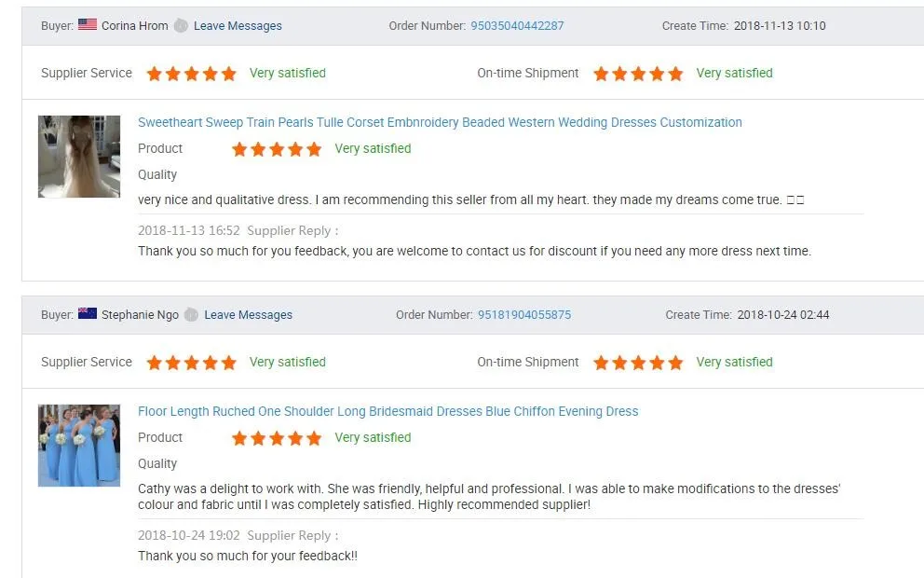This screenshot has width=924, height=578.
Task: Click Supplier Service star rating in Corina's review
Action: click(192, 74)
